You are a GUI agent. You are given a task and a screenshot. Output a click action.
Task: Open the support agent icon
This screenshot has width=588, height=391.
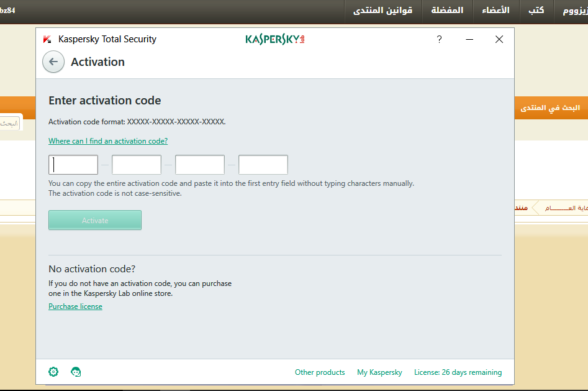[76, 372]
